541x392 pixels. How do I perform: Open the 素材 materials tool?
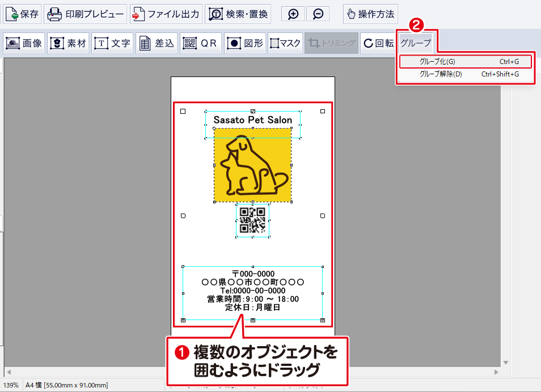click(x=68, y=43)
